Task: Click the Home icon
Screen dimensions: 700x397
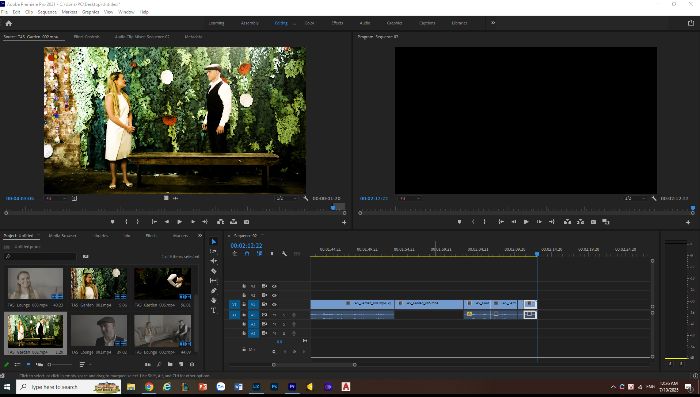Action: pyautogui.click(x=8, y=23)
